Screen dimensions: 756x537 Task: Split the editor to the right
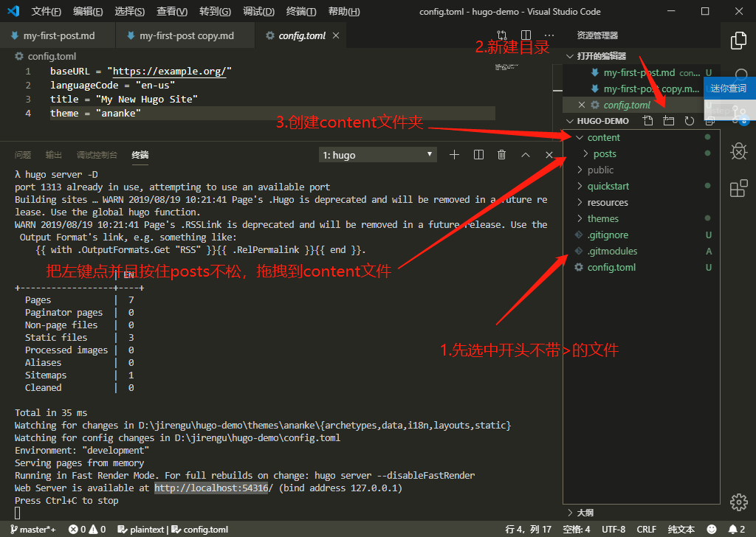[526, 35]
